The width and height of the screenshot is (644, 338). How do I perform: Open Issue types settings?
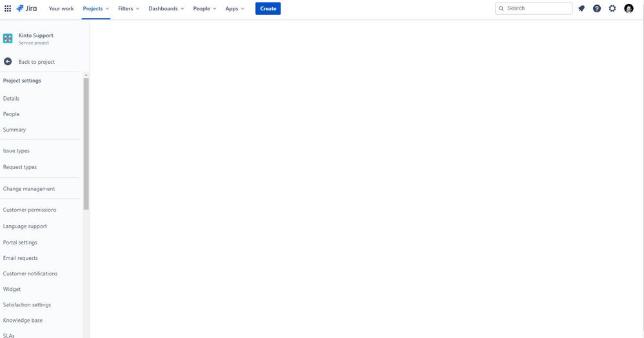pos(16,150)
